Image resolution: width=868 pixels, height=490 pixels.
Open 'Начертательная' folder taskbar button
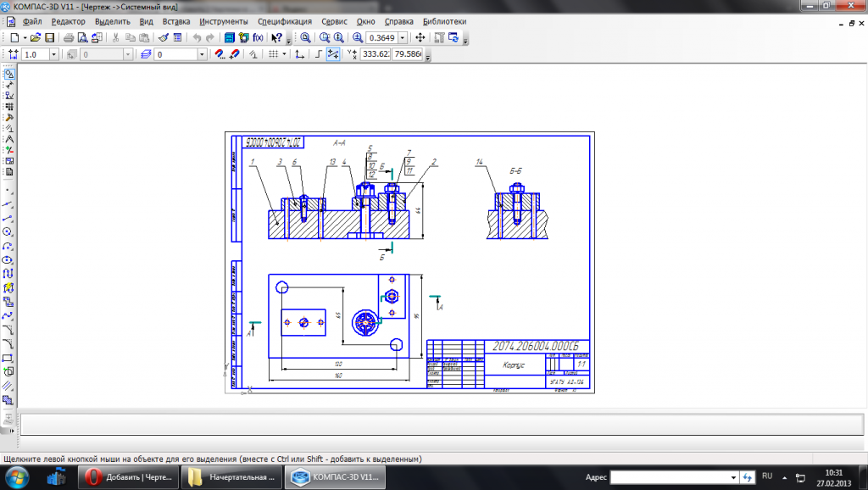point(232,477)
